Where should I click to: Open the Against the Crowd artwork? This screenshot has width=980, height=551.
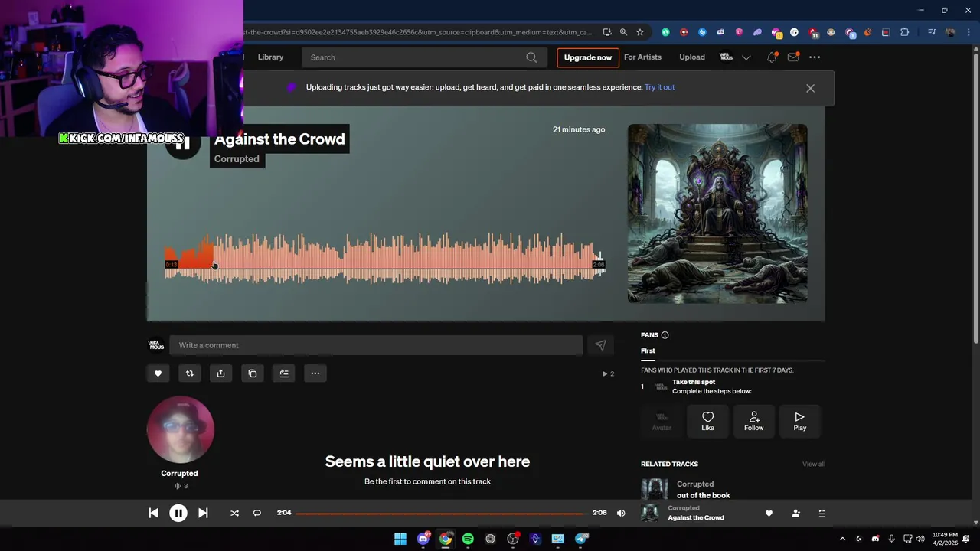pyautogui.click(x=717, y=214)
